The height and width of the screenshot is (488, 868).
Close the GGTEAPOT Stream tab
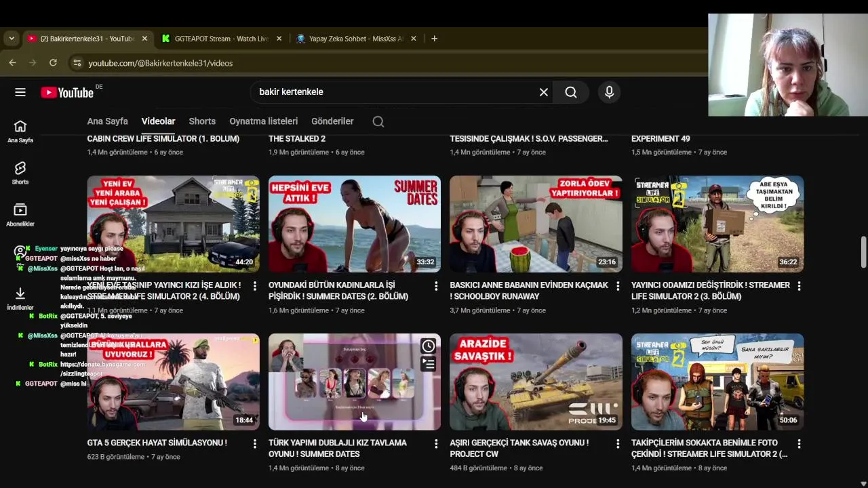point(279,39)
